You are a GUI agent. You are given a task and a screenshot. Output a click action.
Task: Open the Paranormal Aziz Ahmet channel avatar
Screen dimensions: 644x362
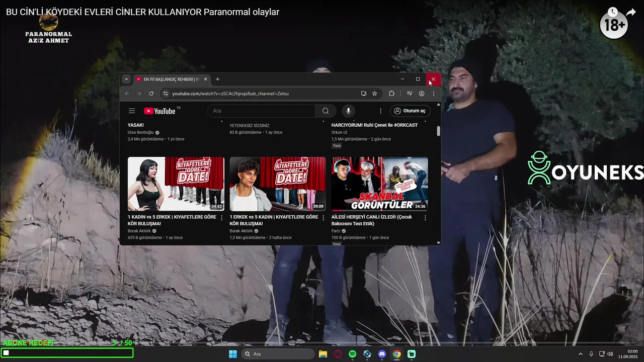(49, 22)
